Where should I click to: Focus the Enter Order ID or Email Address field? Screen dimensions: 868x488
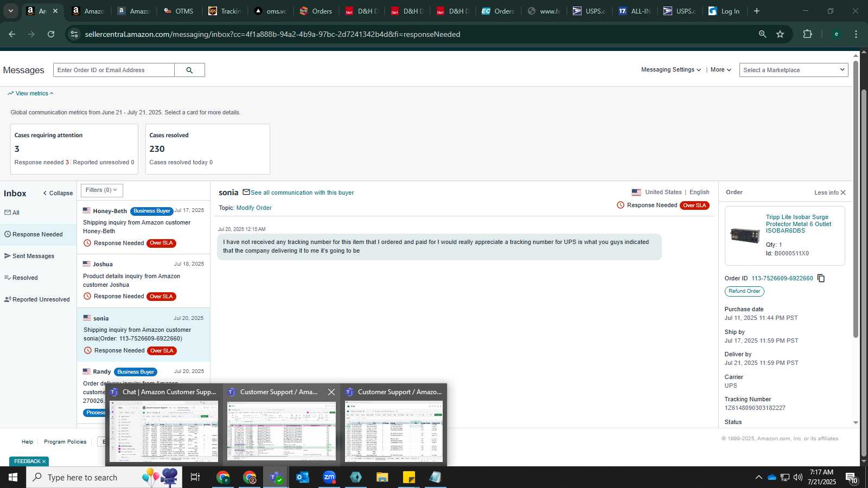[114, 70]
